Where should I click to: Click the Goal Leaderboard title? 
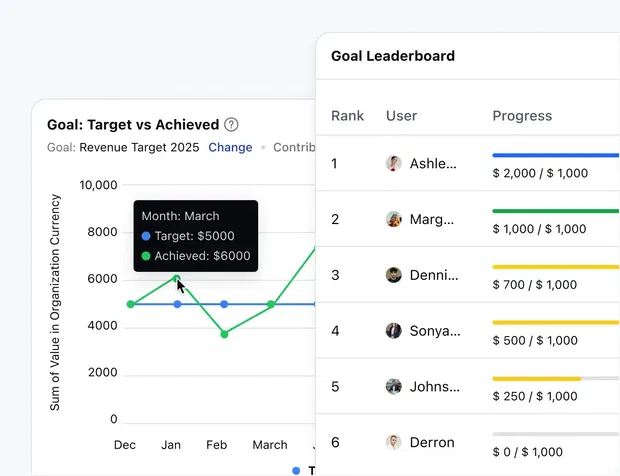[x=393, y=56]
